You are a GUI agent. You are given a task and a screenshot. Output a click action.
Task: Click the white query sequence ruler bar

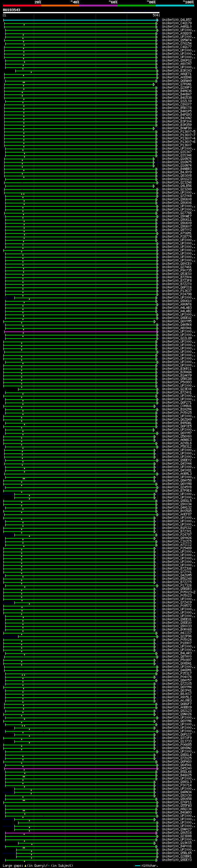coord(81,13)
